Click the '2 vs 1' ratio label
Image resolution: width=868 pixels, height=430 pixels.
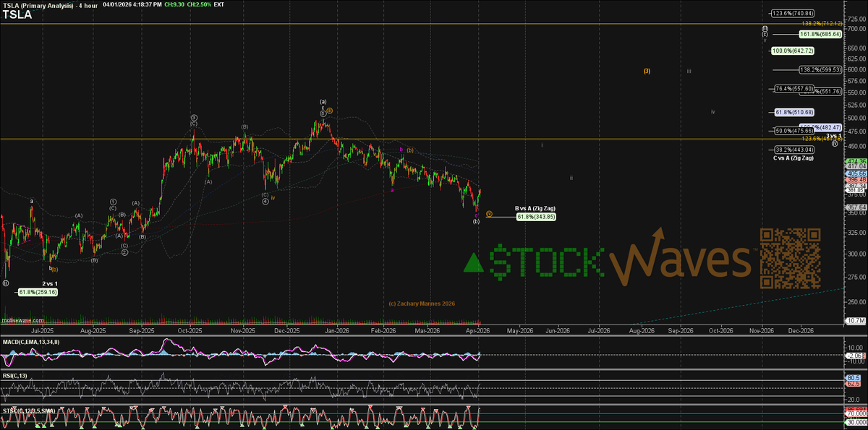coord(49,283)
